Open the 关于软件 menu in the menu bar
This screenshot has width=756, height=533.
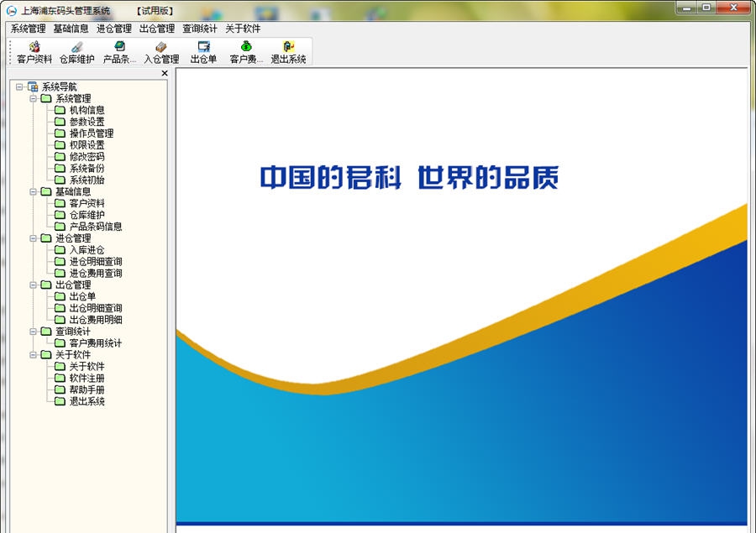(x=243, y=29)
